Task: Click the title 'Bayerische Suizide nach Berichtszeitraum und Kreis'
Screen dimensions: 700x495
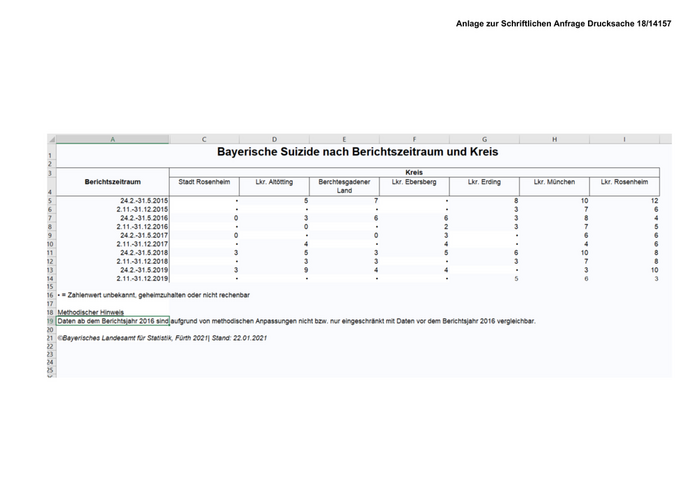Action: coord(357,153)
